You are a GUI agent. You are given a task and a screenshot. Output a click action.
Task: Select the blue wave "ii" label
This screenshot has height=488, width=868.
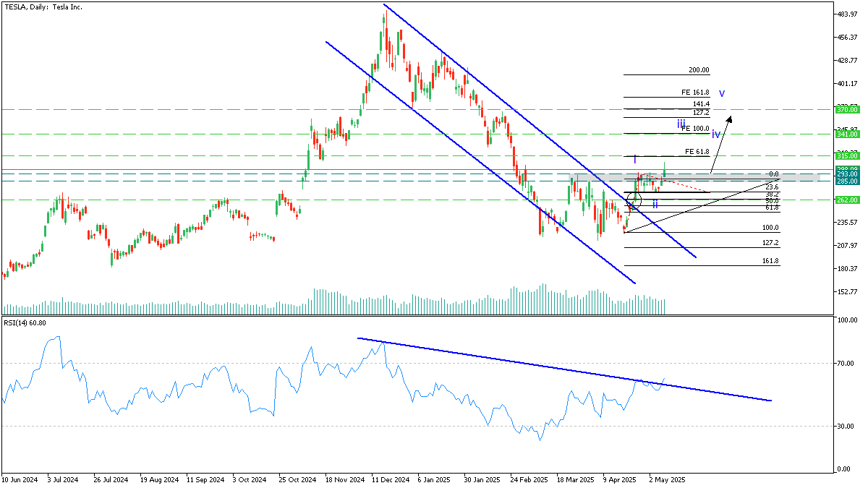tap(655, 204)
